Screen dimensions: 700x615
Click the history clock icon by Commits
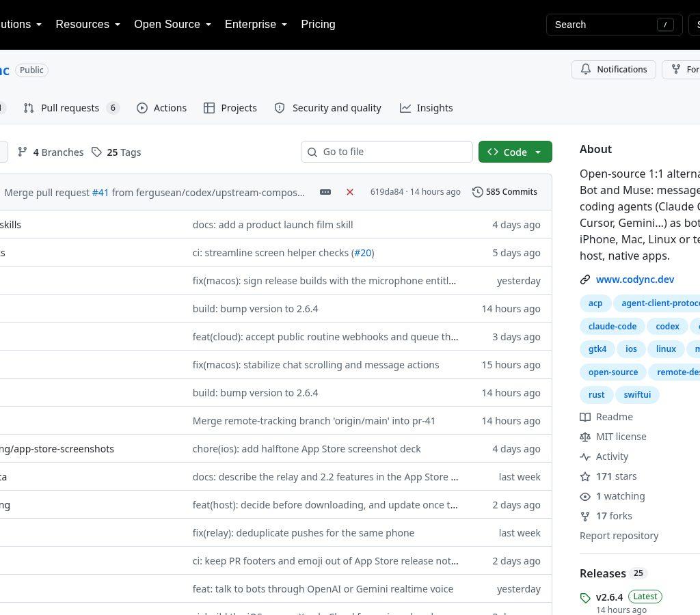478,192
